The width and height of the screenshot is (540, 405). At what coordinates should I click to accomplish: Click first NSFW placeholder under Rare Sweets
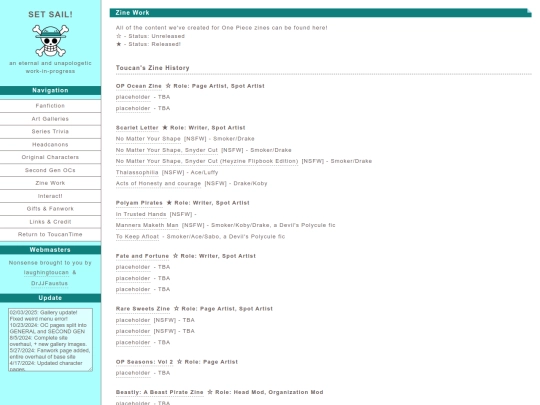tap(133, 320)
